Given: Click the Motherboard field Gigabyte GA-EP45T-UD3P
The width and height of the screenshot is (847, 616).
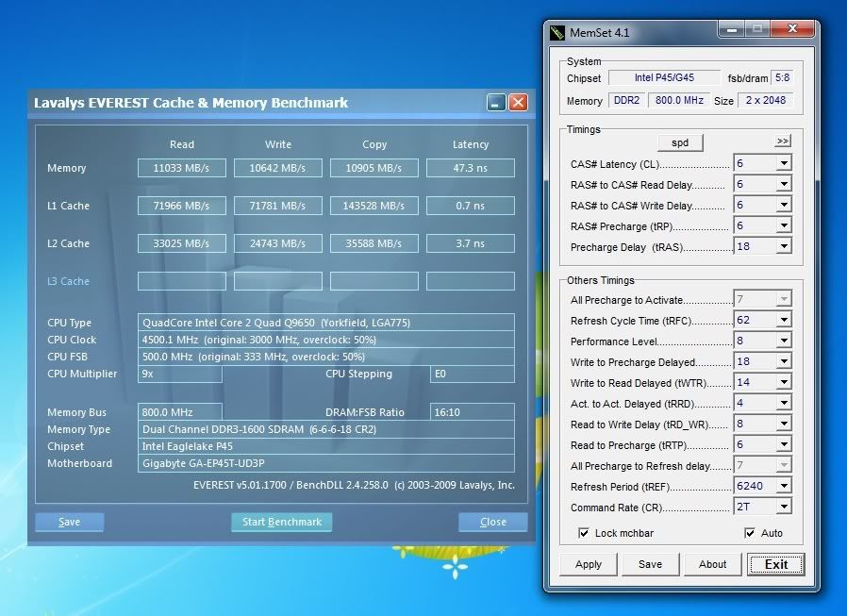Looking at the screenshot, I should pyautogui.click(x=326, y=463).
